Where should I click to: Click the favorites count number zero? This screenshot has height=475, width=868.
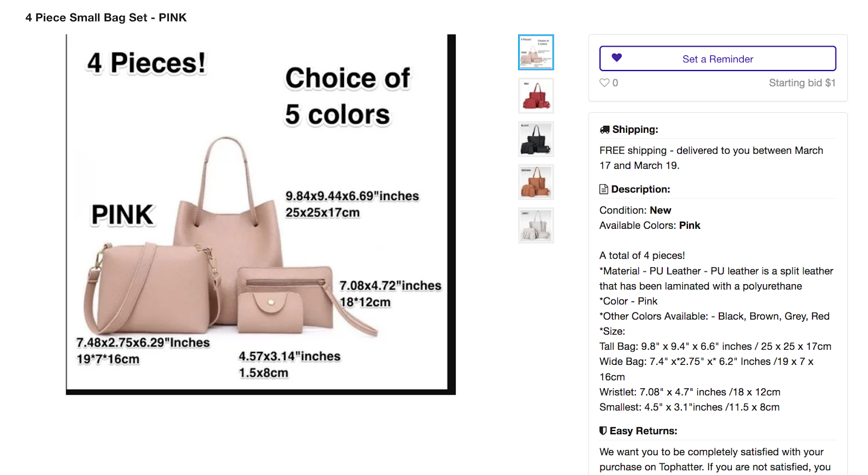[615, 83]
